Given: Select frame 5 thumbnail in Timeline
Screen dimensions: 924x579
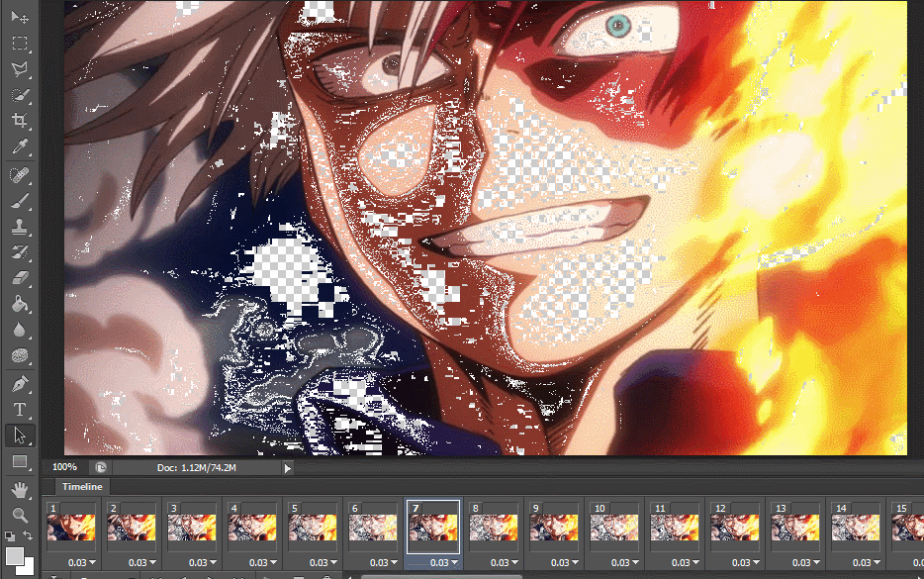Looking at the screenshot, I should pos(313,528).
